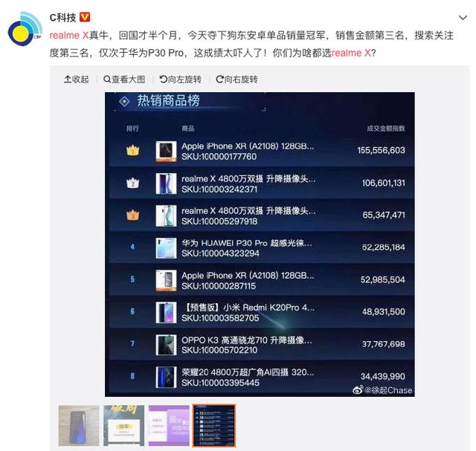Click the HUAWEI P30 Pro product image
Viewport: 476px width, 451px height.
pyautogui.click(x=166, y=248)
